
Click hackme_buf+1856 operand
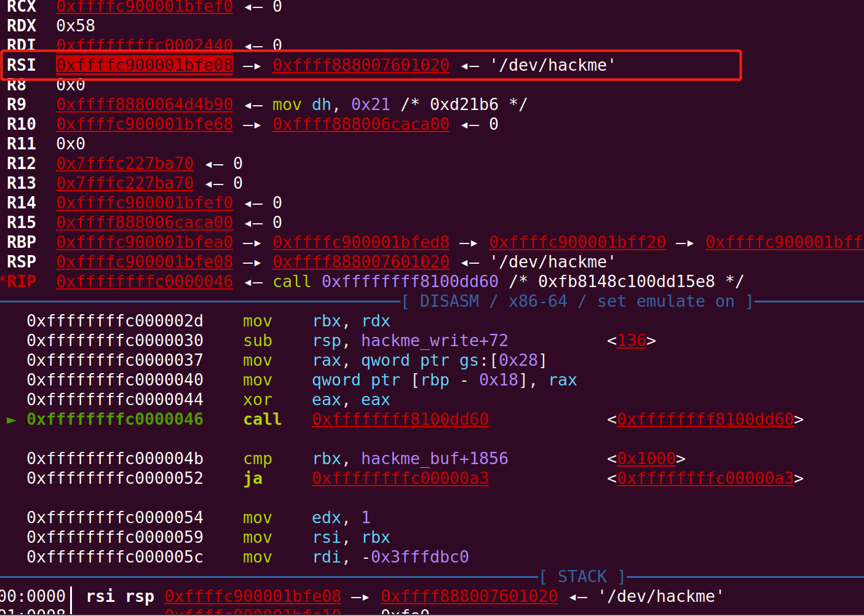coord(435,459)
